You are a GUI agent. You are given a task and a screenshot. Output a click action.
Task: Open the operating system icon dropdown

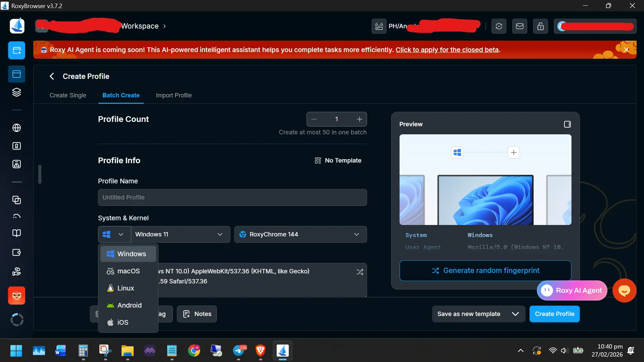click(x=114, y=234)
